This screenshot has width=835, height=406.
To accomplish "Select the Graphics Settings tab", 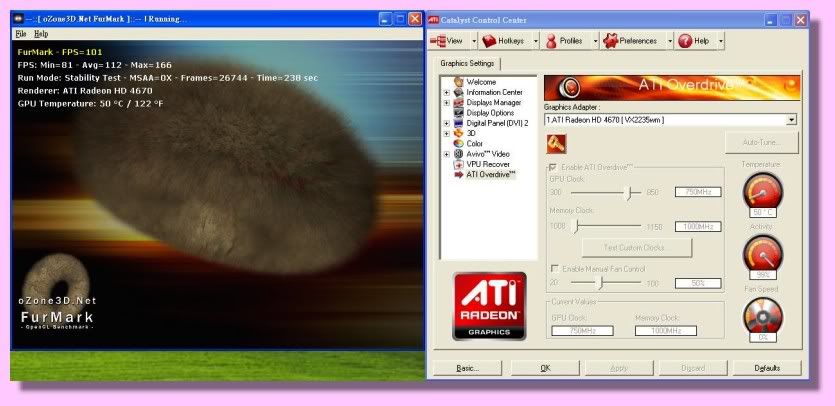I will (467, 63).
